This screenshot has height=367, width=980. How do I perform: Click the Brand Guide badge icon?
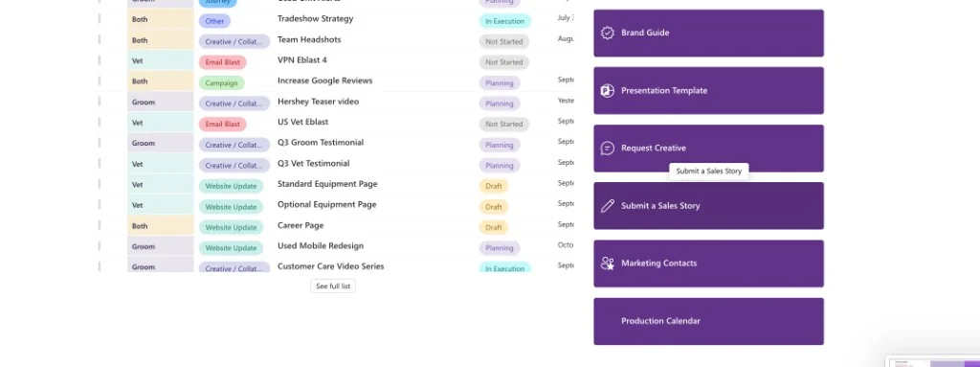(607, 33)
